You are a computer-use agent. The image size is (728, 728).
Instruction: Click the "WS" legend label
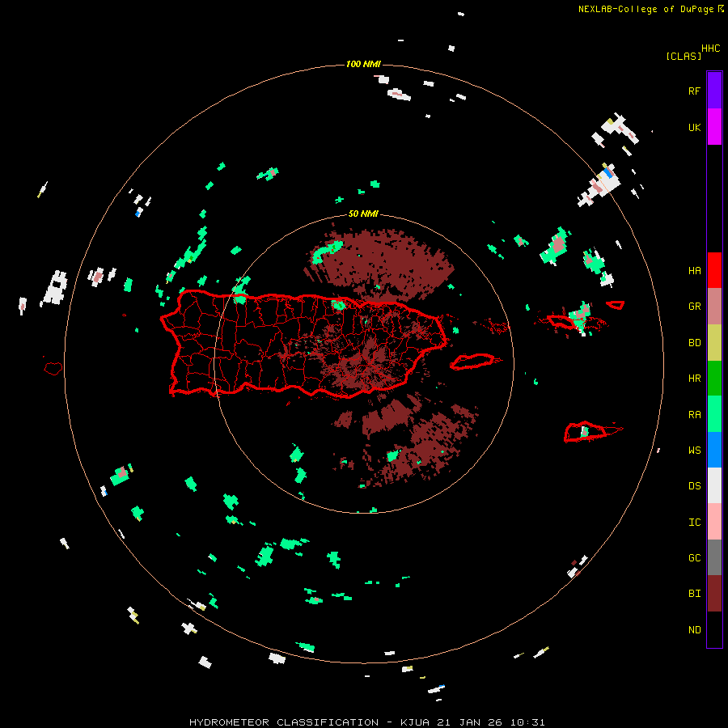tap(694, 451)
